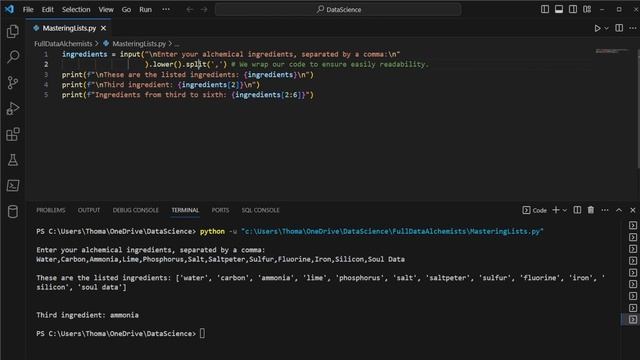Open run options dropdown next to play

point(607,28)
